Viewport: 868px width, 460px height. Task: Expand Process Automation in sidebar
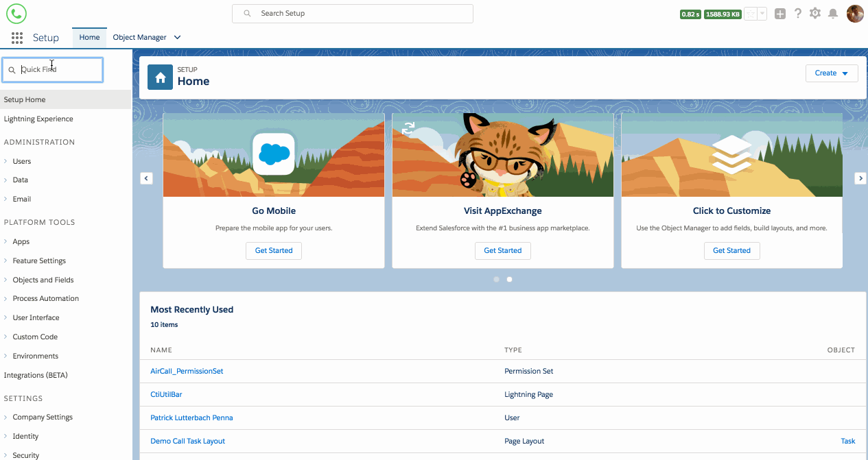[6, 299]
